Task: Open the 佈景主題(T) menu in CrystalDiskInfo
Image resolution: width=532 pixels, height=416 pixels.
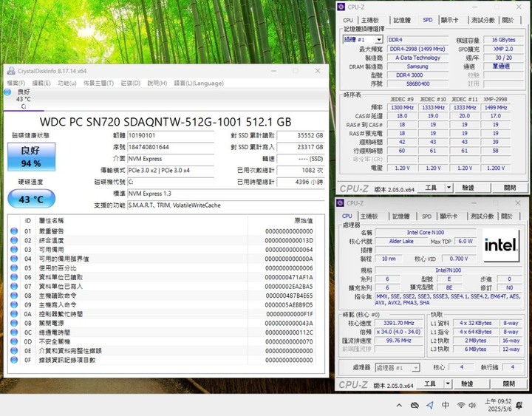Action: 98,83
